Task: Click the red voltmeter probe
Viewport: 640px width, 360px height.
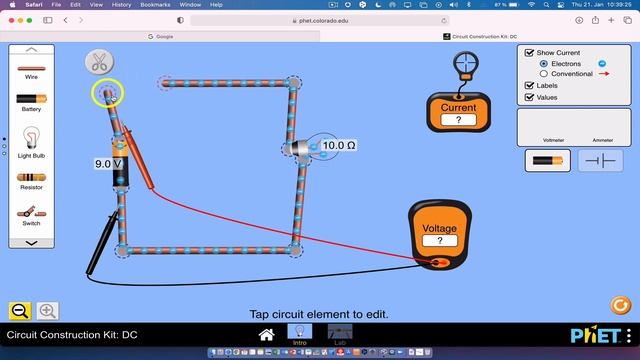Action: 138,158
